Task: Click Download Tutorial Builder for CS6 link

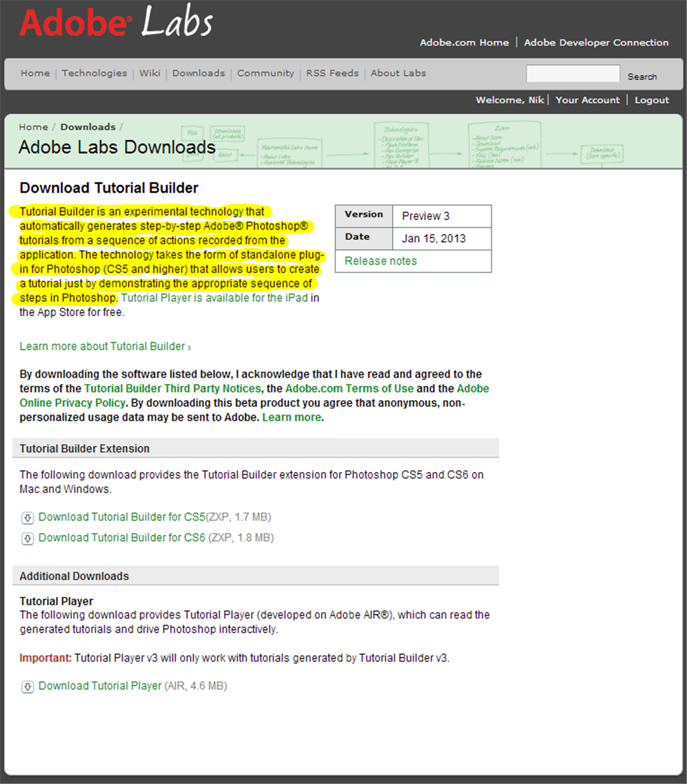Action: point(122,538)
